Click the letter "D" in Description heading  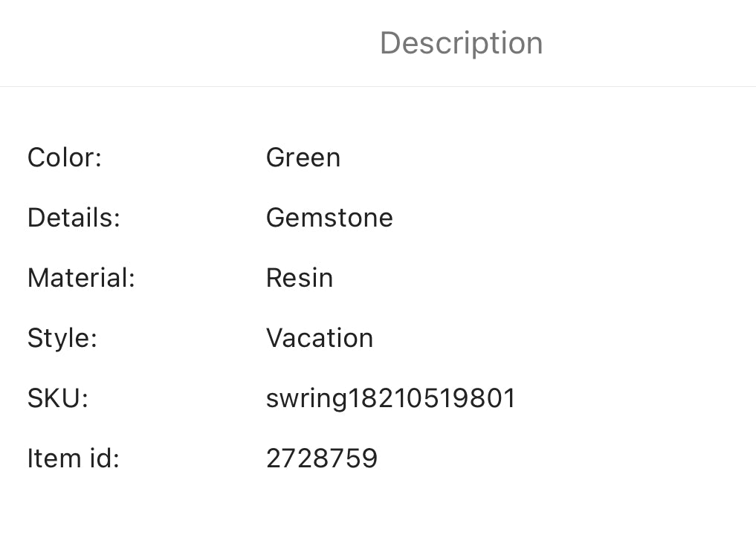(391, 43)
